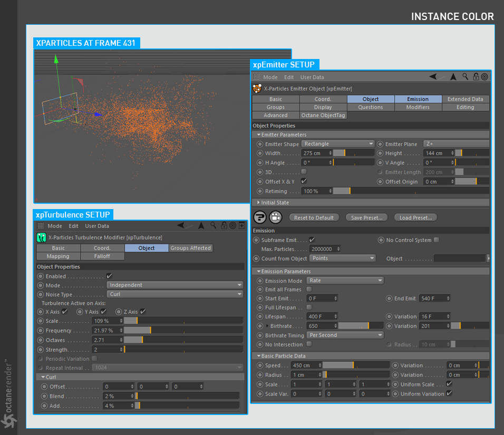Click the lock icon in xpEmitter panel header

(476, 77)
